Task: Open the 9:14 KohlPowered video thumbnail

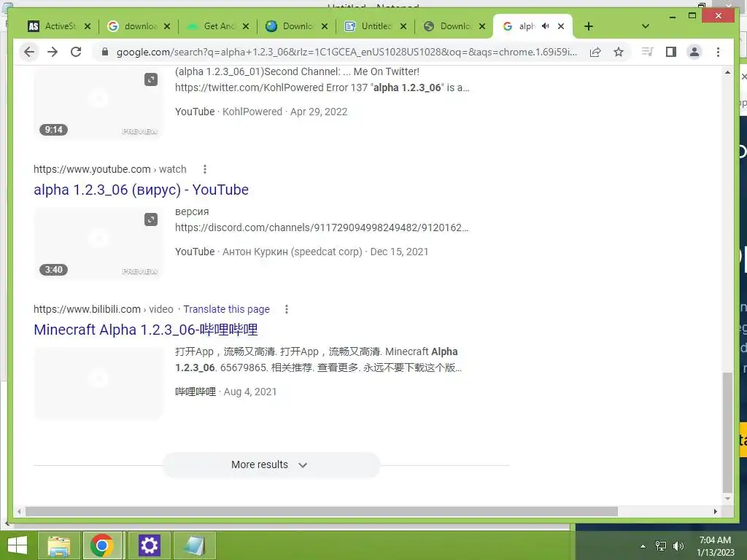Action: [x=98, y=104]
